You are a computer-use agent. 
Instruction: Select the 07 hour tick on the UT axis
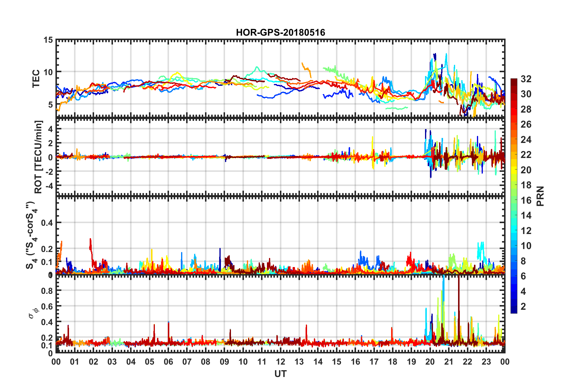[187, 362]
